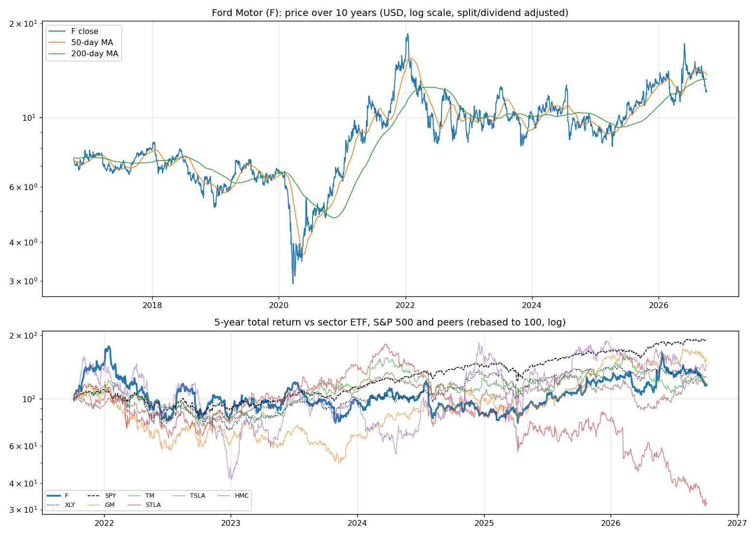The width and height of the screenshot is (756, 536).
Task: Select the 'F close' legend label
Action: [85, 32]
